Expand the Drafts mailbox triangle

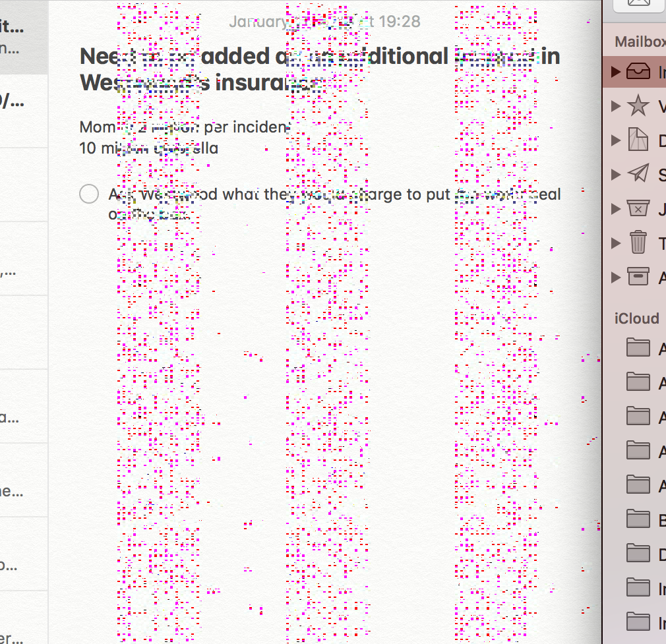tap(616, 140)
